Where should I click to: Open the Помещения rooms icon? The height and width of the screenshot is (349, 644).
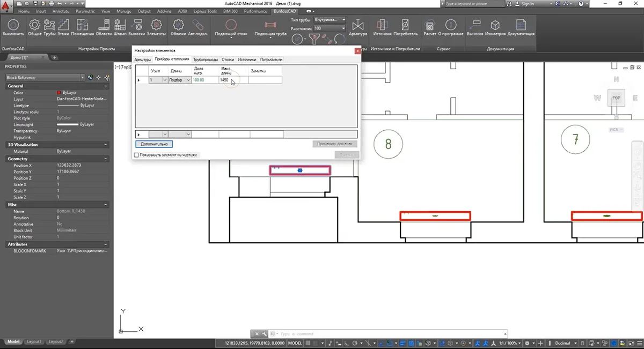tap(82, 25)
